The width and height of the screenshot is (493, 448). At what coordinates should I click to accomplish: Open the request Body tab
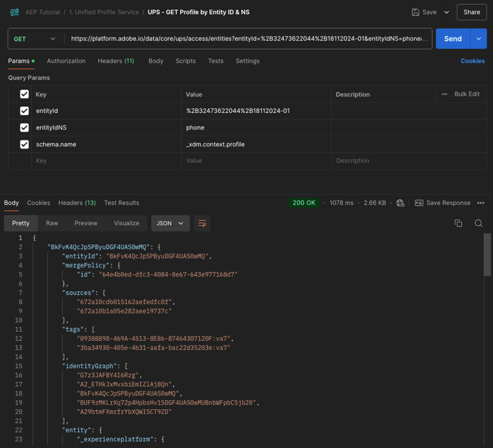coord(156,61)
